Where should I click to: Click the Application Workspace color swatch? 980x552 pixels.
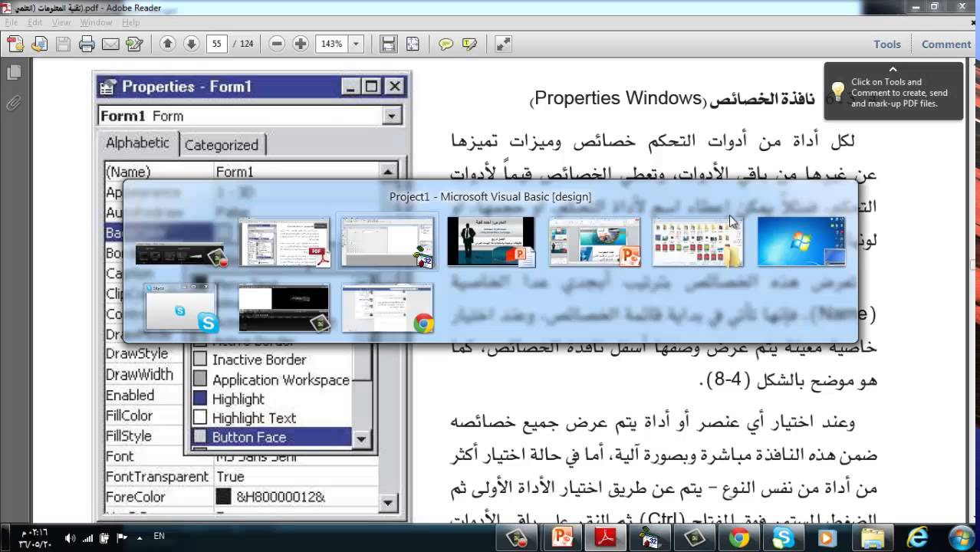[200, 379]
